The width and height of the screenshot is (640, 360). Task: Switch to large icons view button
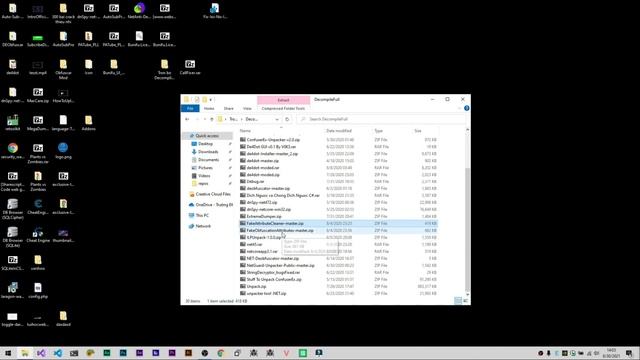point(465,301)
